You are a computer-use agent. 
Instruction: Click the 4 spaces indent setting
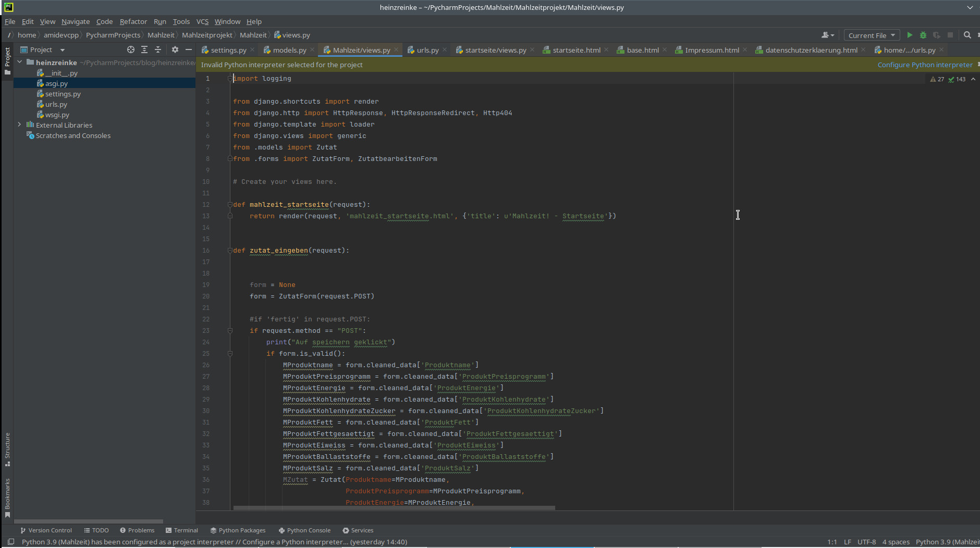coord(896,542)
